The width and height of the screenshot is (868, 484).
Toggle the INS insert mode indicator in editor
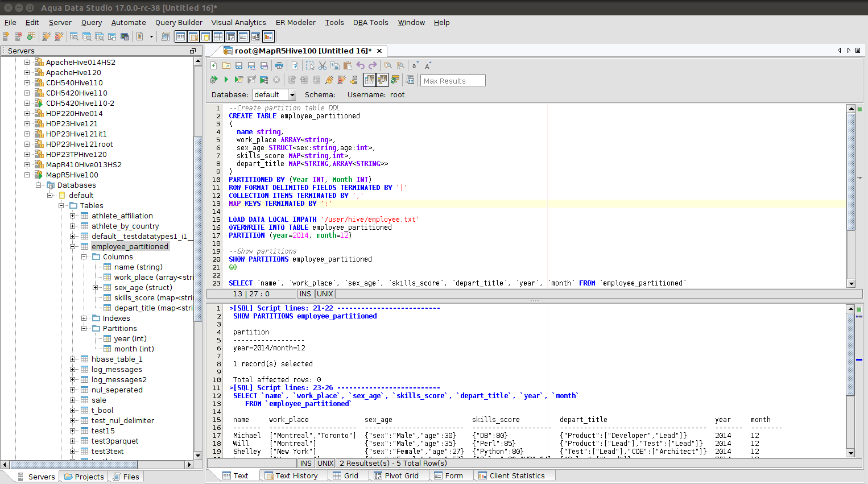(305, 294)
